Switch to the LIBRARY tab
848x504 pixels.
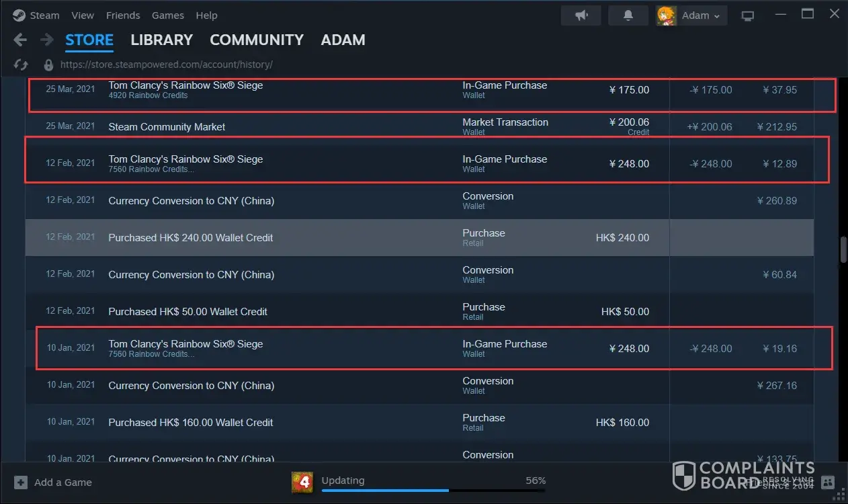pos(161,40)
